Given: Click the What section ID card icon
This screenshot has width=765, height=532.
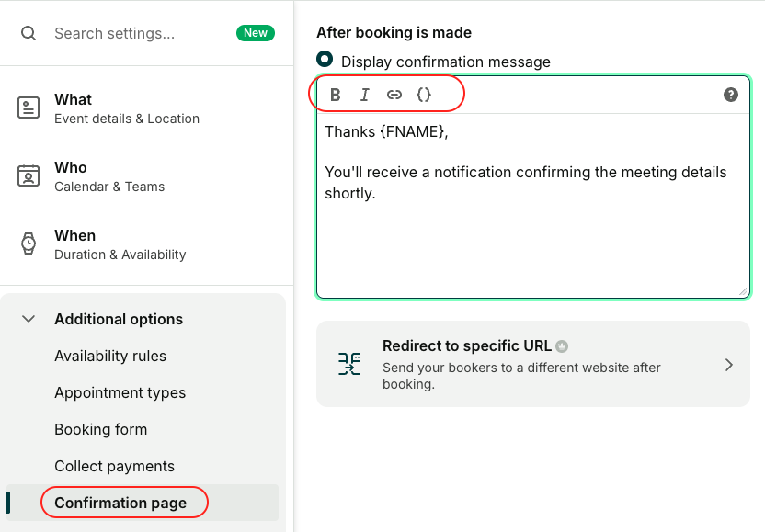Looking at the screenshot, I should click(29, 108).
